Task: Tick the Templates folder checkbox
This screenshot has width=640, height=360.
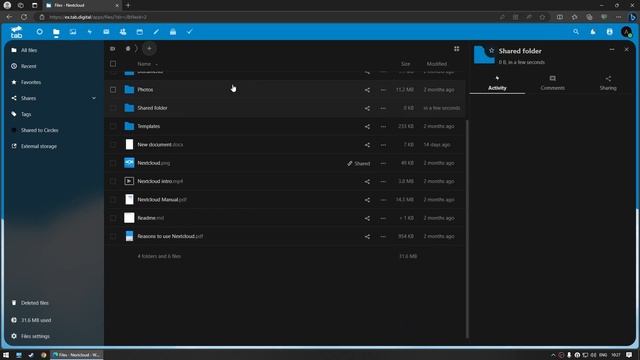Action: [x=113, y=127]
